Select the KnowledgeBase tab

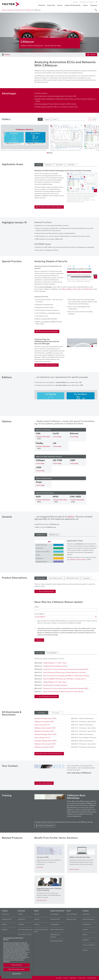coord(52,653)
